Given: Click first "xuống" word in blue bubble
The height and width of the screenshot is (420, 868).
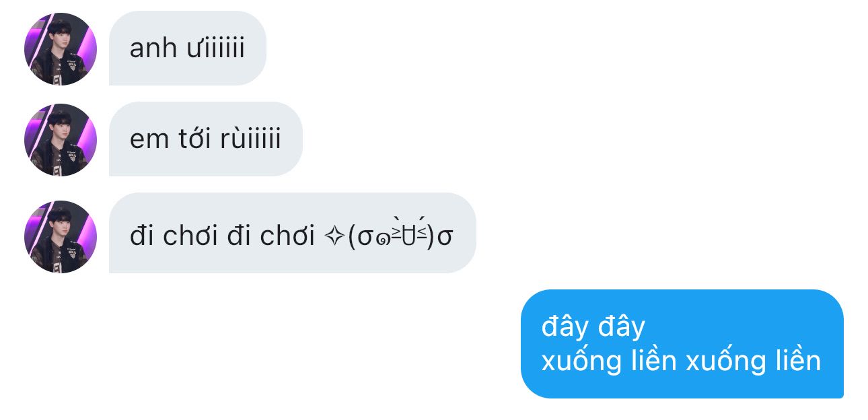Looking at the screenshot, I should (x=582, y=361).
